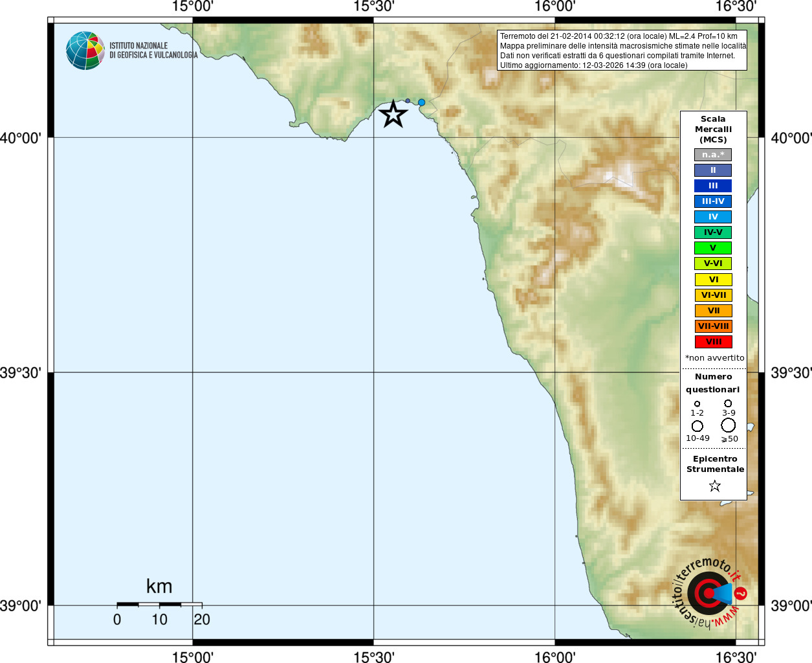Click the right axis label 40°00'

coord(791,138)
